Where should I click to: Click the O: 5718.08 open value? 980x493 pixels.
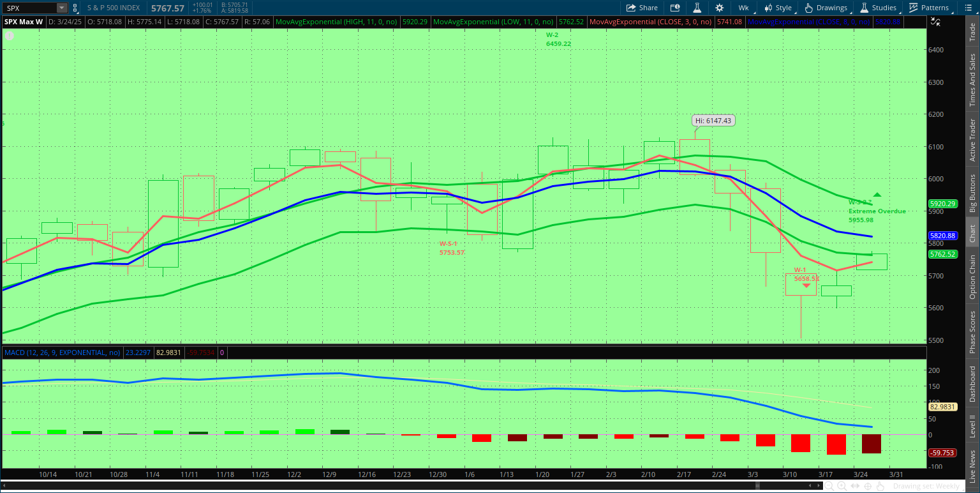[x=105, y=22]
